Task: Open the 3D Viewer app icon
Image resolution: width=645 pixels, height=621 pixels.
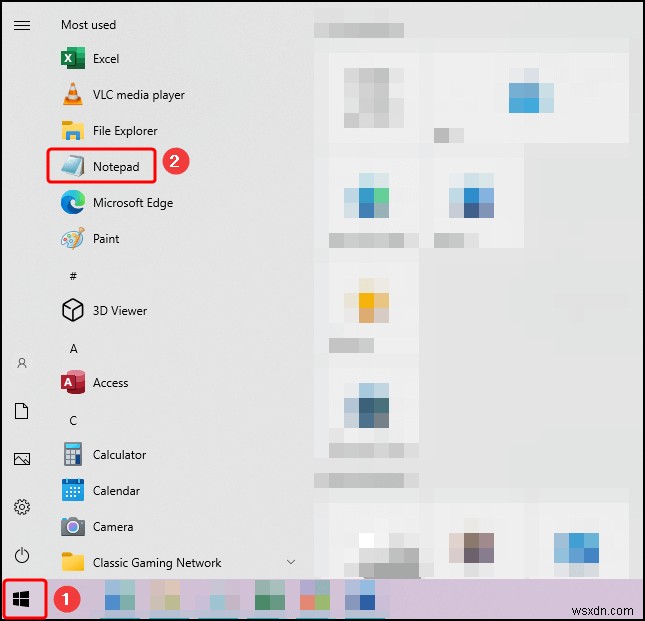Action: [73, 310]
